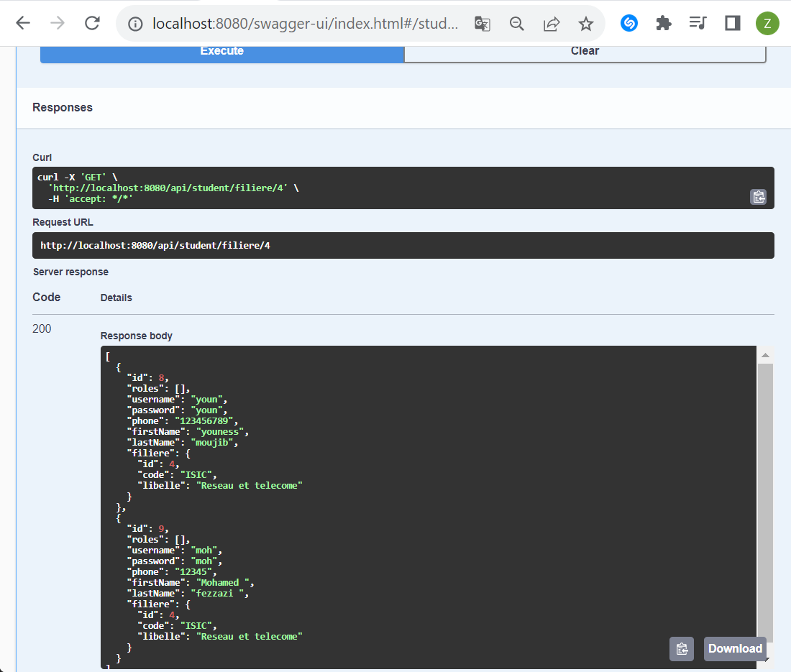Switch browser profile via the Z avatar
Viewport: 791px width, 672px height.
pyautogui.click(x=767, y=23)
